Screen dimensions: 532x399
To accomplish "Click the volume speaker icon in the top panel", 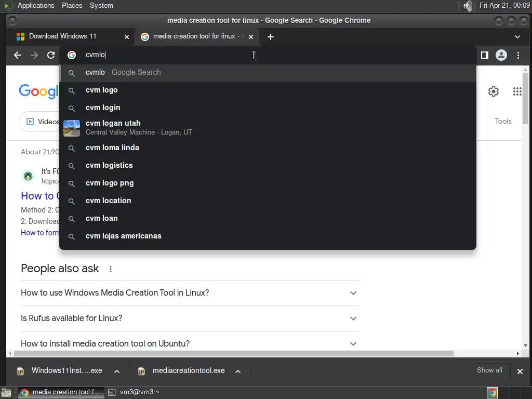I will point(468,6).
